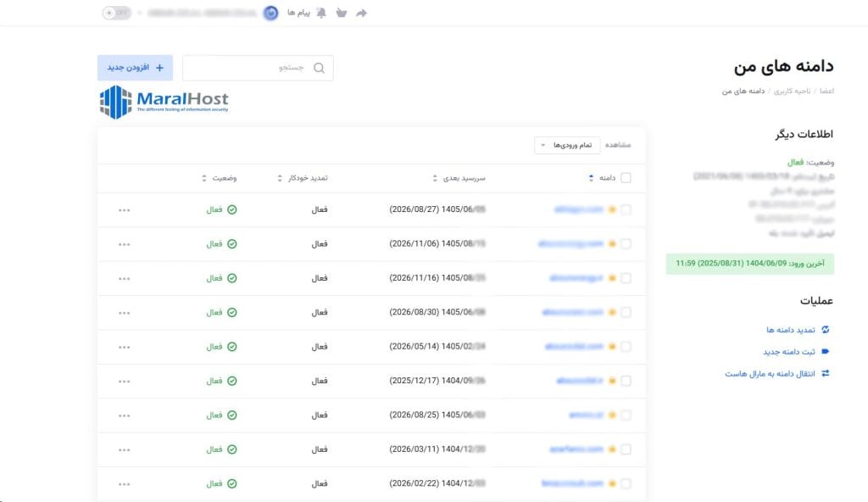Click the magnifier icon in search box
Screen dimensions: 868x502
[x=319, y=68]
